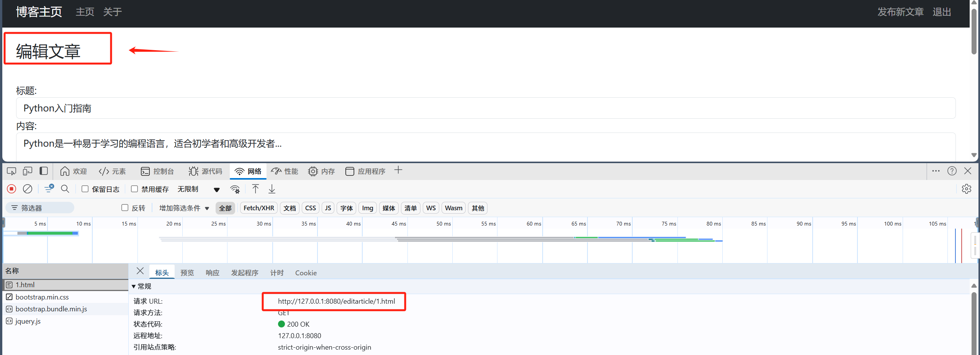980x355 pixels.
Task: Open network conditions wifi-gear icon
Action: coord(235,189)
